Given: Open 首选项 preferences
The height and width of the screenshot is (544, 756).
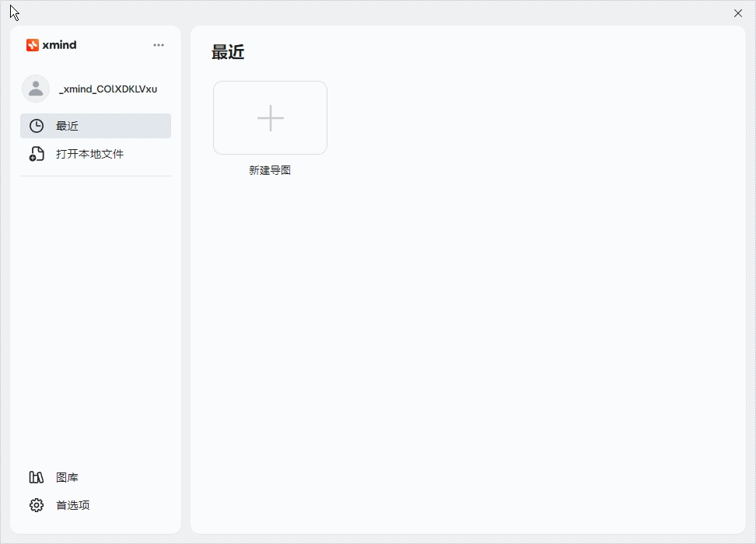Looking at the screenshot, I should 96,505.
